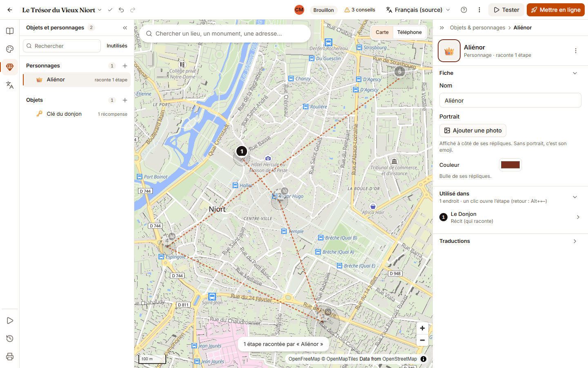Go back with the top-left arrow
Screen dimensions: 588x368
pos(10,10)
